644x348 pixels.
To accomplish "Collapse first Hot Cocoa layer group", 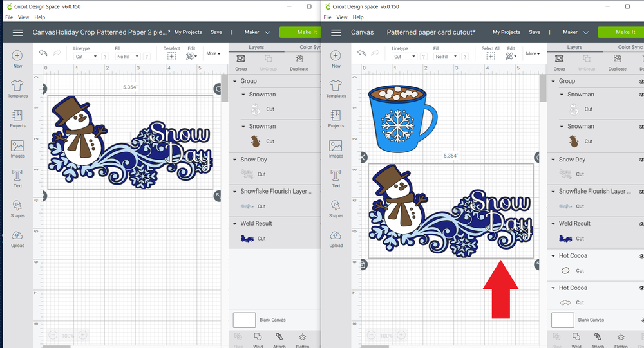I will (x=553, y=255).
